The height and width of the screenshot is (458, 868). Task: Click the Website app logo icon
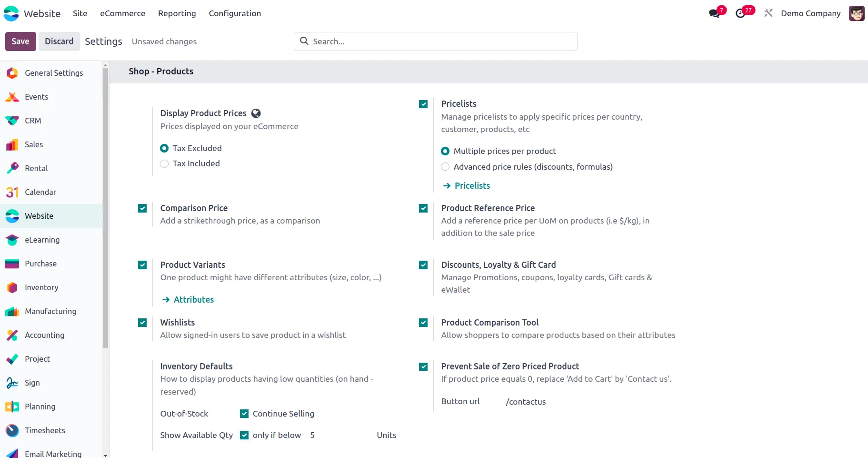click(x=11, y=13)
